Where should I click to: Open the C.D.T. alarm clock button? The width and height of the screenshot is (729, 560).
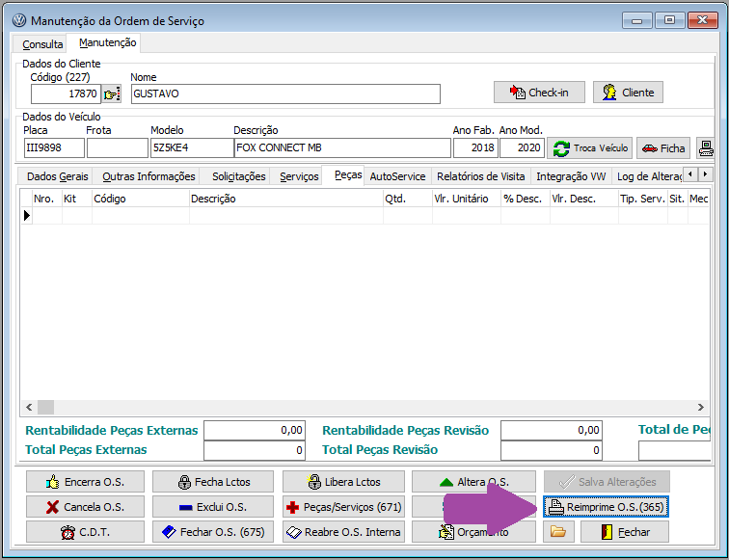tap(85, 532)
